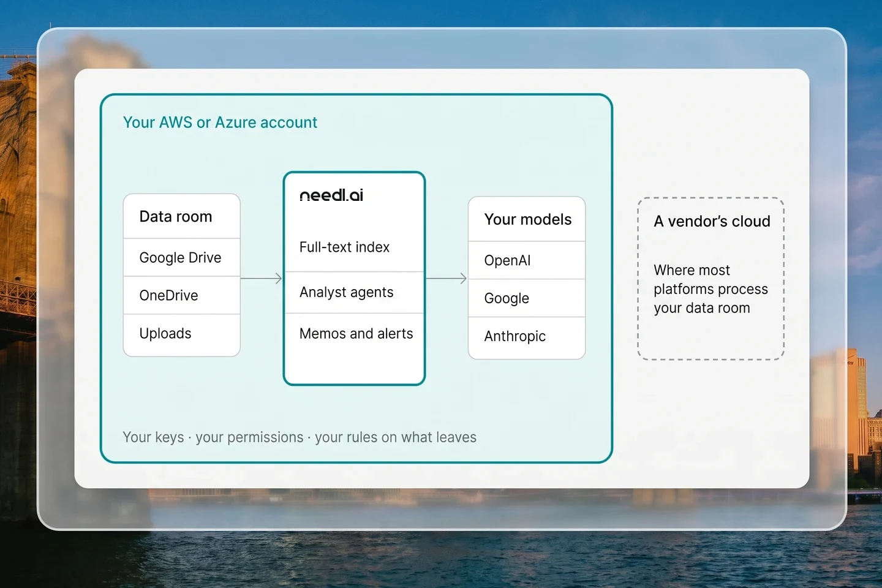
Task: Click the "Your keys · your permissions" footer line
Action: tap(300, 437)
